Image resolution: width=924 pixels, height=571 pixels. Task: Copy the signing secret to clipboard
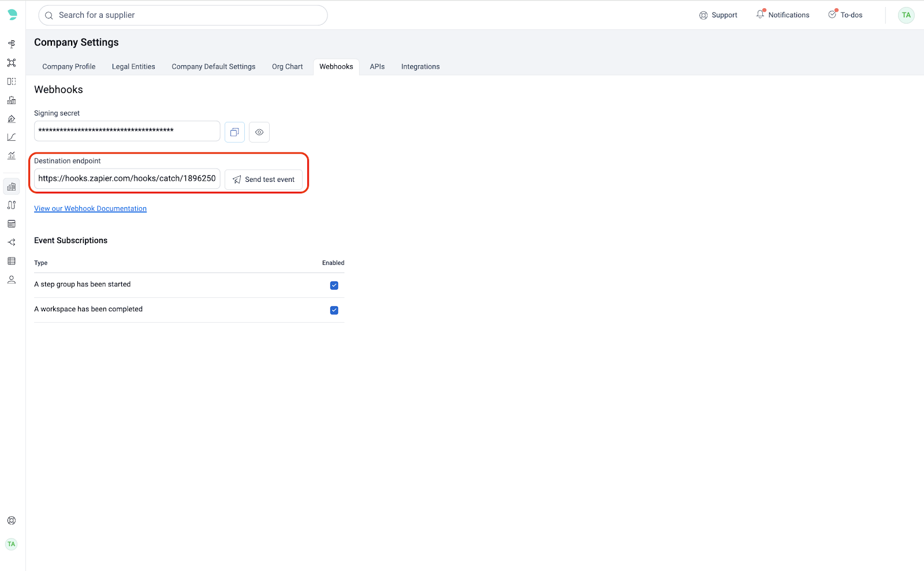pyautogui.click(x=234, y=132)
